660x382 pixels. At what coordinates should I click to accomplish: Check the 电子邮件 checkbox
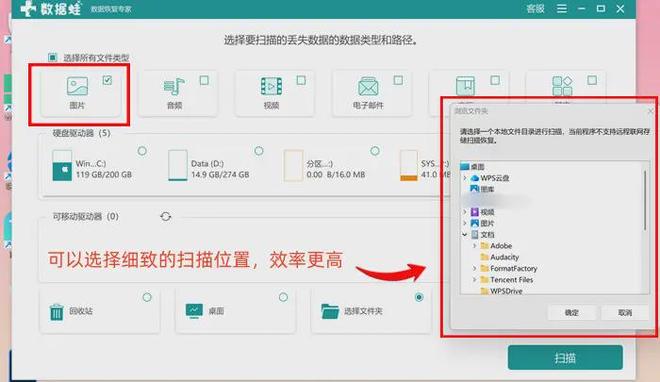coord(398,80)
